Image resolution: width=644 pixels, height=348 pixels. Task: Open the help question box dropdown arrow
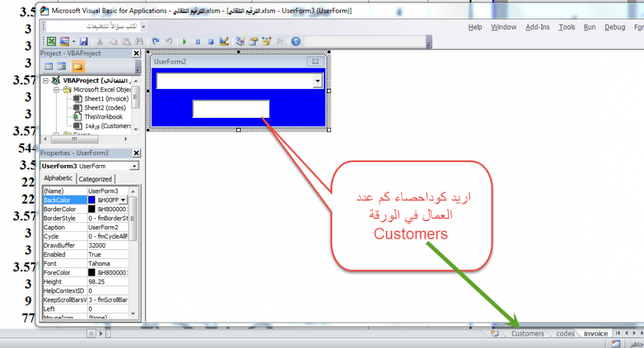(144, 26)
